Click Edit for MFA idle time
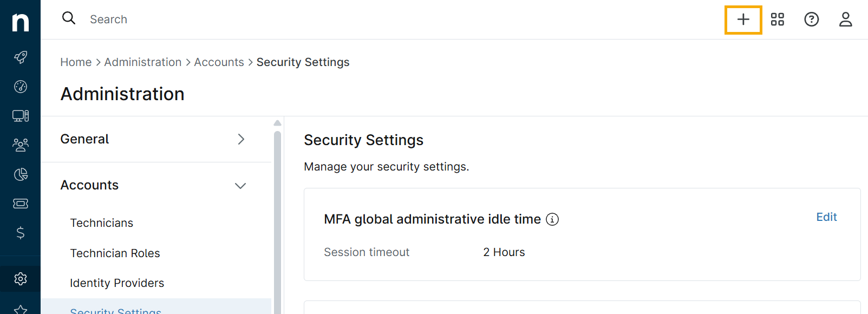This screenshot has width=868, height=314. coord(826,217)
